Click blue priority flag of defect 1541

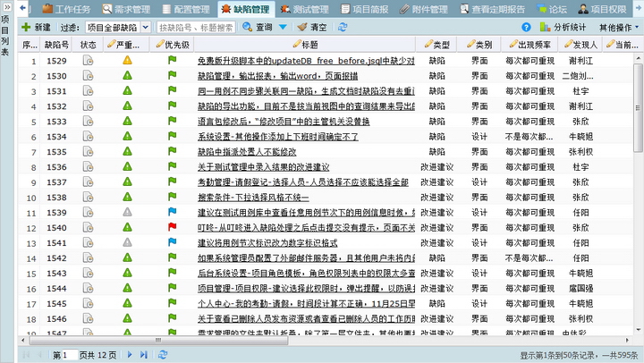(172, 242)
